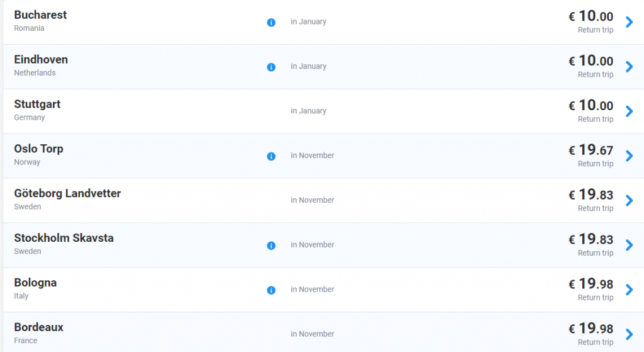Screen dimensions: 644x352
Task: Click the info icon beside Eindhoven
Action: [271, 67]
